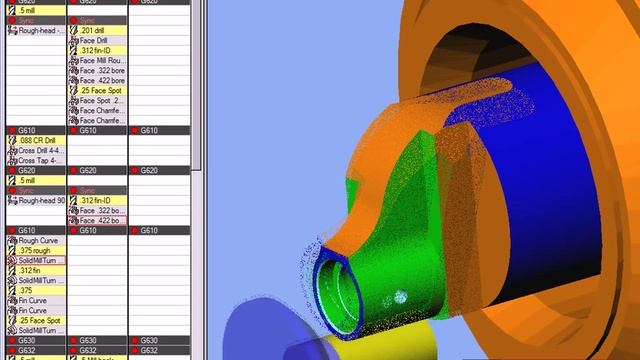Image resolution: width=640 pixels, height=360 pixels.
Task: Click the operations list vertical scrollbar thumb
Action: 196,84
